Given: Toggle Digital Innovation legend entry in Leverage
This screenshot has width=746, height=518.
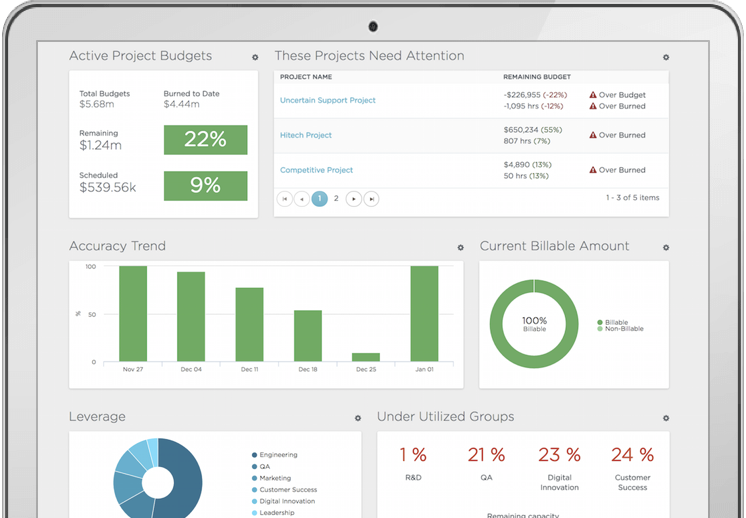Looking at the screenshot, I should click(x=283, y=501).
